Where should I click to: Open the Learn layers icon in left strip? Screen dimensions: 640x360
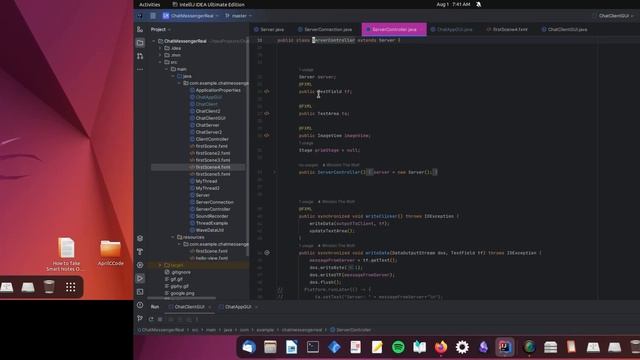click(140, 238)
